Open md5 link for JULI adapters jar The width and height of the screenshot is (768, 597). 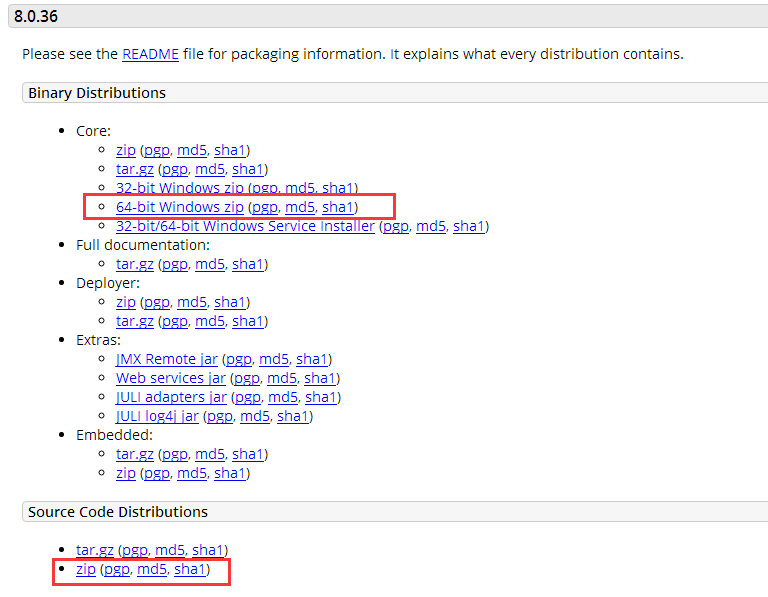(x=283, y=397)
